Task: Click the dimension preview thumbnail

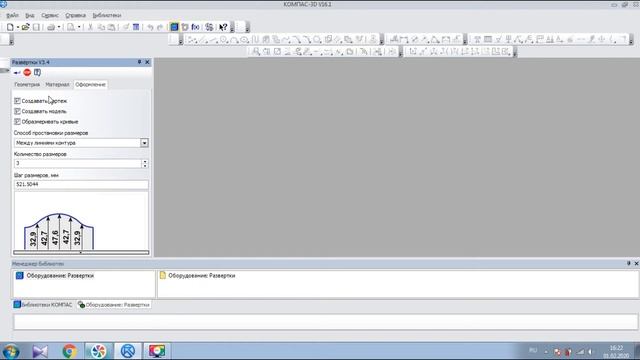Action: pos(81,221)
